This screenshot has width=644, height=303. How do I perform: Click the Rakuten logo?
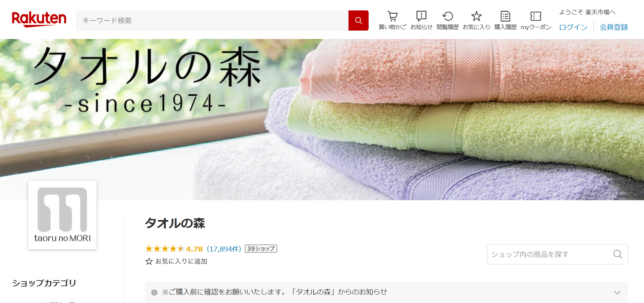pyautogui.click(x=39, y=19)
